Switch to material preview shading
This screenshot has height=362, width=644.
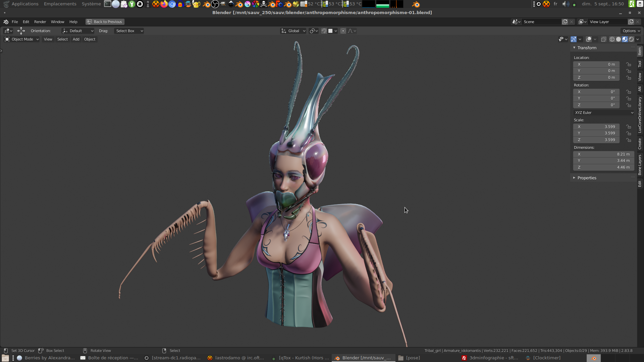point(625,39)
